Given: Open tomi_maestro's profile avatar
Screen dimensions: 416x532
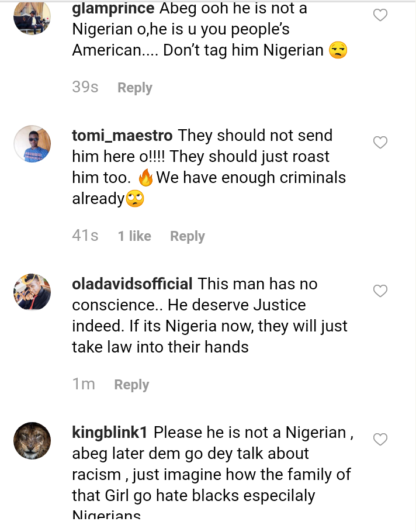Looking at the screenshot, I should tap(32, 144).
